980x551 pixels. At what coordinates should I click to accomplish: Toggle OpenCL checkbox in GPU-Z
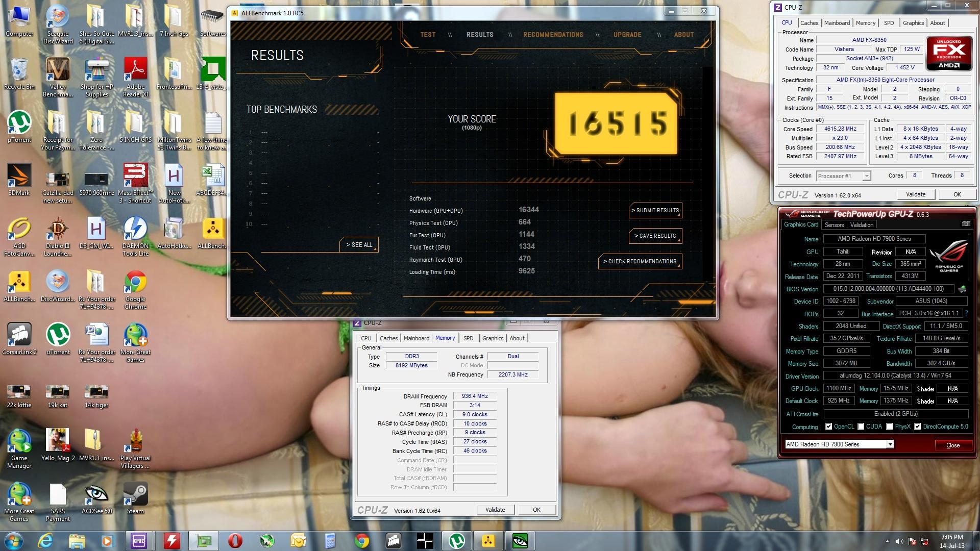[x=828, y=427]
